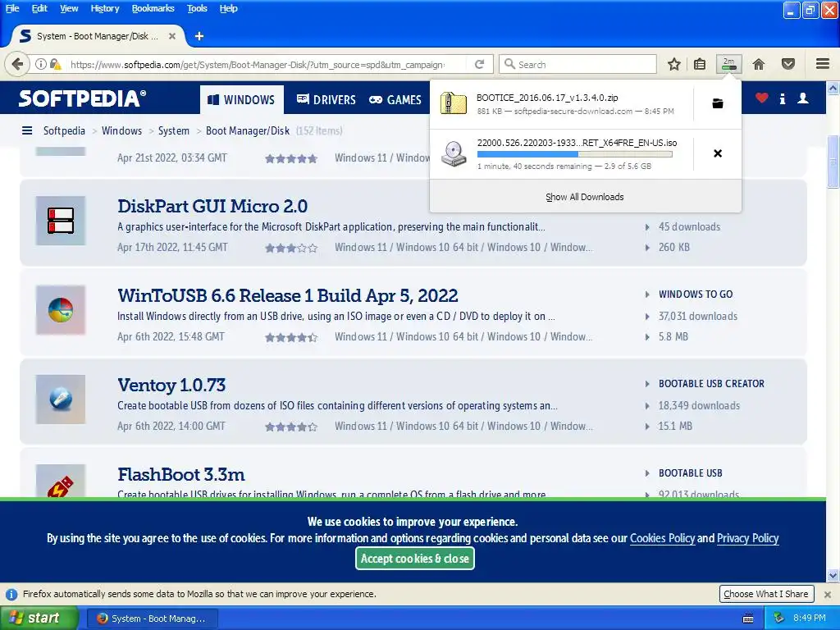
Task: Click the mixed content warning padlock icon
Action: click(55, 64)
